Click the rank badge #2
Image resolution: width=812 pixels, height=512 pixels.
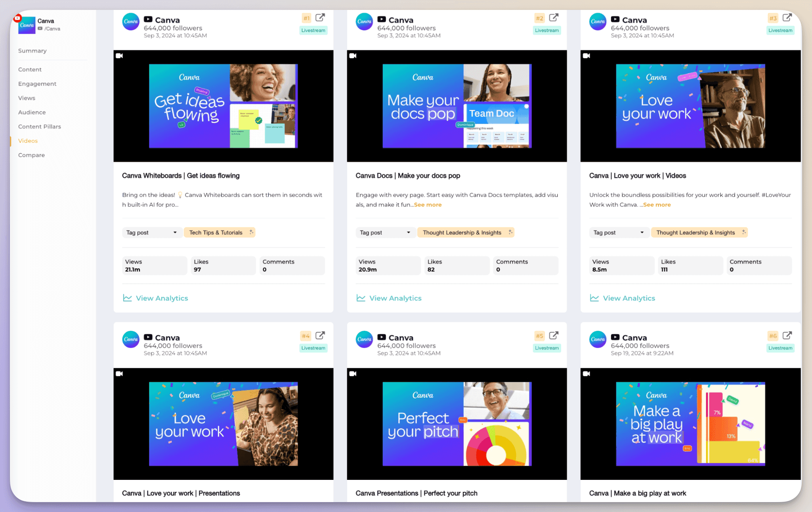click(540, 18)
